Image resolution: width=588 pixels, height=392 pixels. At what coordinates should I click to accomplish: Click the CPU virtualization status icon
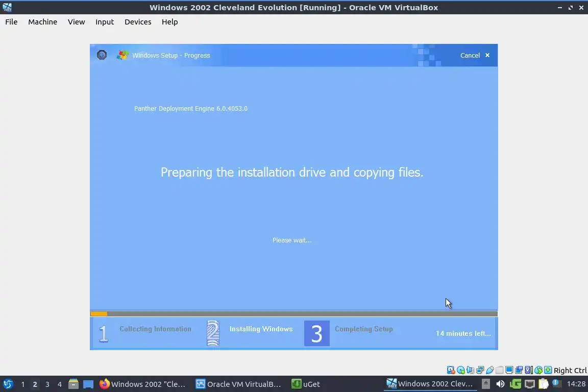click(528, 370)
